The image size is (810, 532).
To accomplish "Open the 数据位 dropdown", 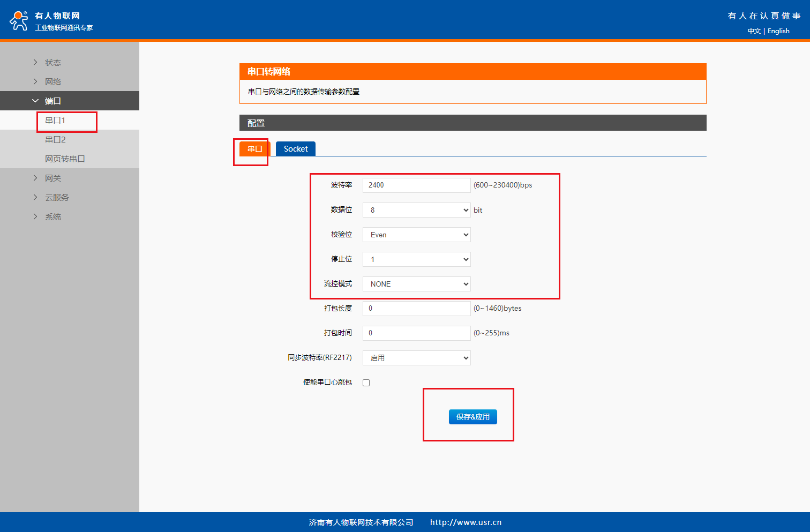I will click(x=416, y=210).
